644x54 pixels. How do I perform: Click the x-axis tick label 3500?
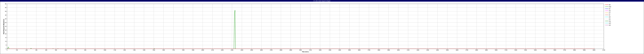coord(349,50)
